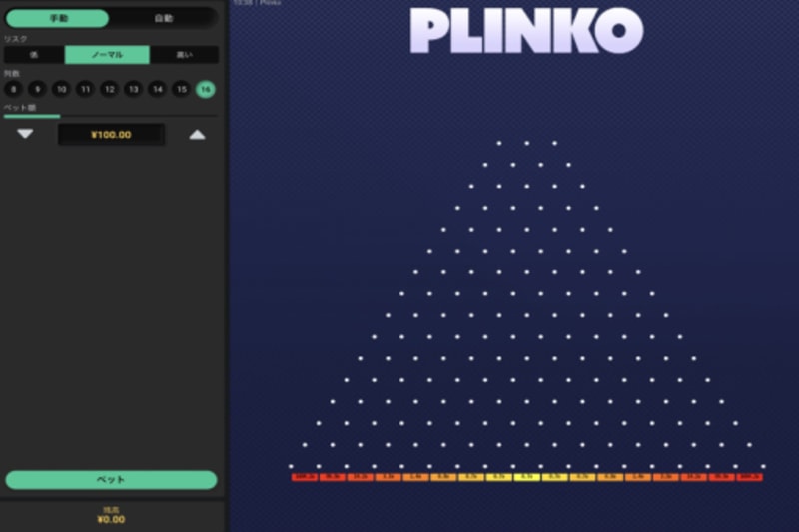Switch to the 手動 manual tab
The width and height of the screenshot is (799, 532).
tap(57, 18)
